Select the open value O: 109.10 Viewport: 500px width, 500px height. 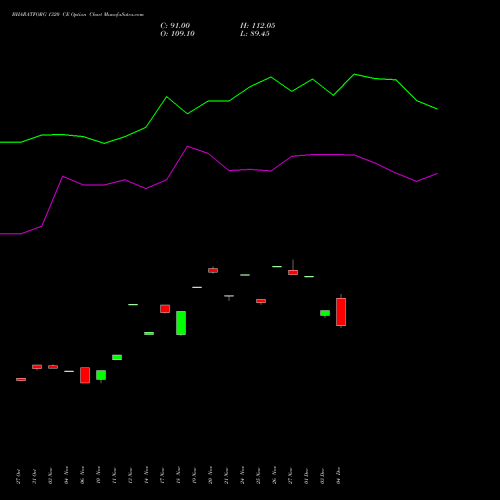click(177, 34)
